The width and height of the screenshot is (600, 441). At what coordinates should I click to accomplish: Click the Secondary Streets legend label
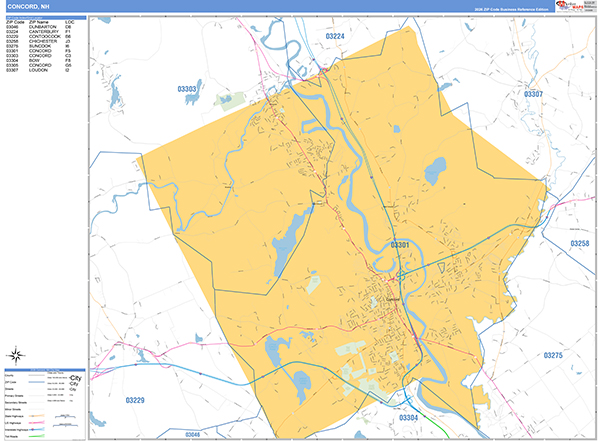click(x=15, y=403)
